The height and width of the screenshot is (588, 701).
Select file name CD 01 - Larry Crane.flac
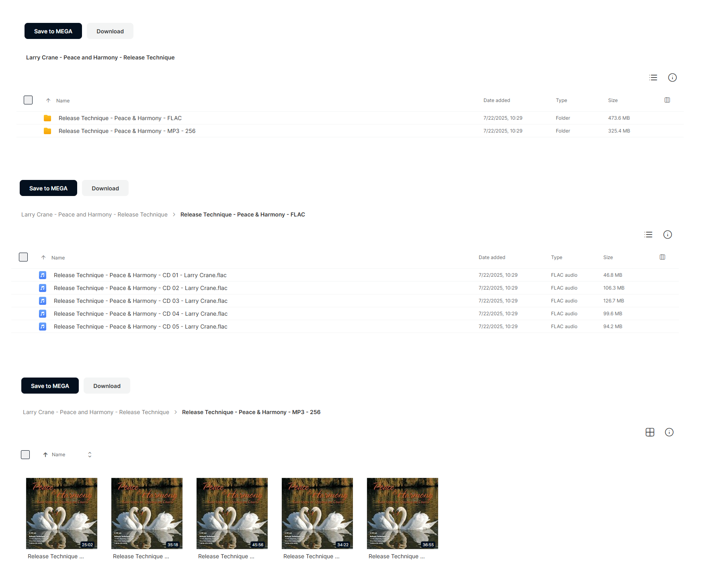[x=140, y=275]
